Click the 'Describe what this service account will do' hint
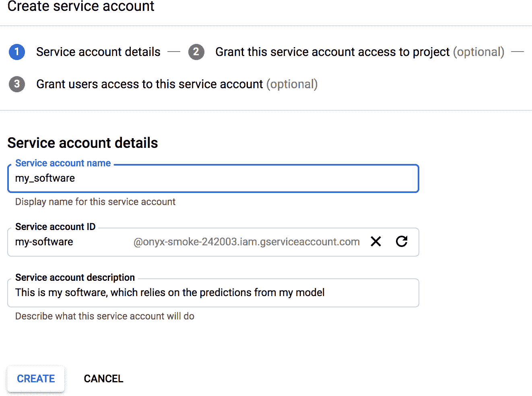The width and height of the screenshot is (532, 396). click(105, 316)
